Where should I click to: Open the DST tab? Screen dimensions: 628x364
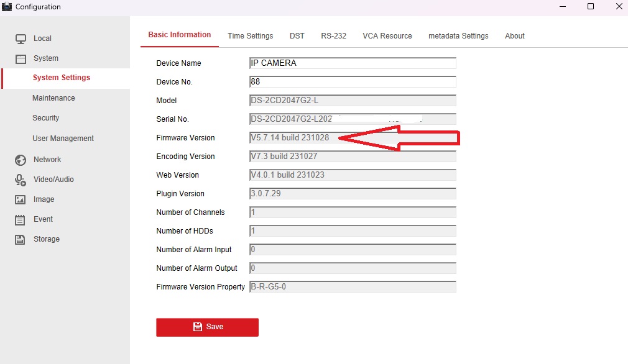297,36
